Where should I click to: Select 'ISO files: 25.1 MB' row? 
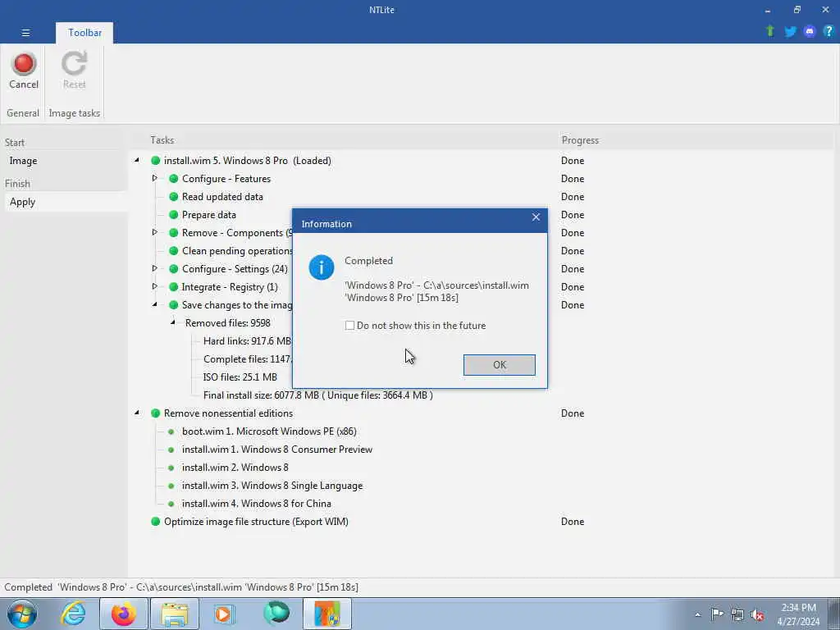tap(240, 377)
